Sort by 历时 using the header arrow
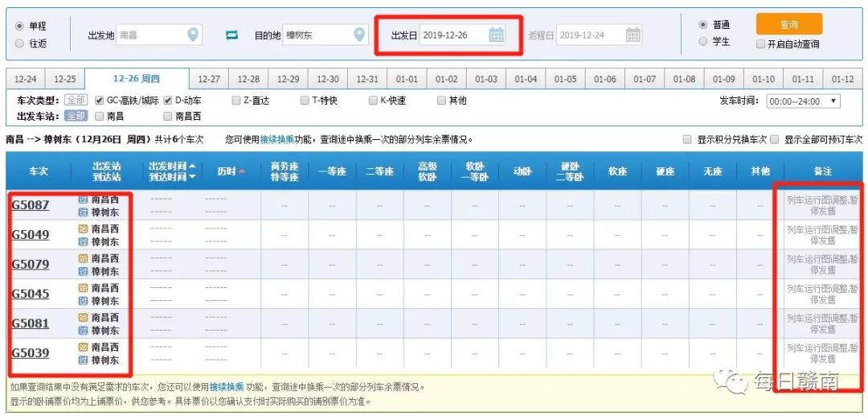This screenshot has height=420, width=868. coord(241,171)
